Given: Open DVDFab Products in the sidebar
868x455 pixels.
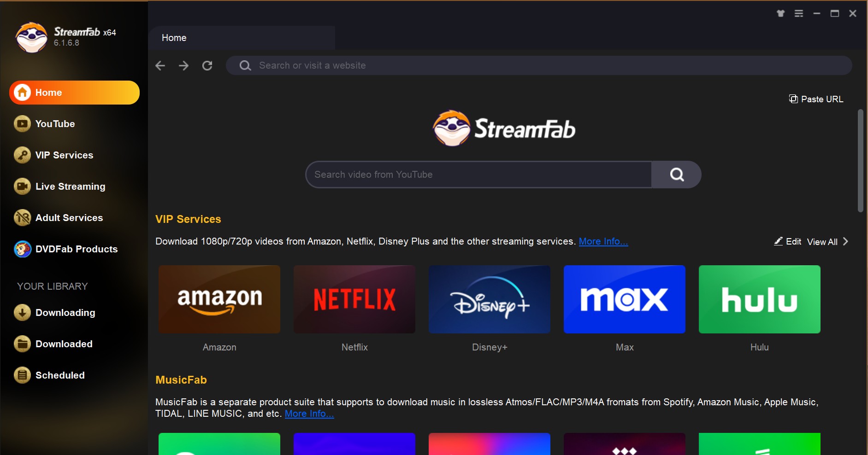Looking at the screenshot, I should 74,249.
